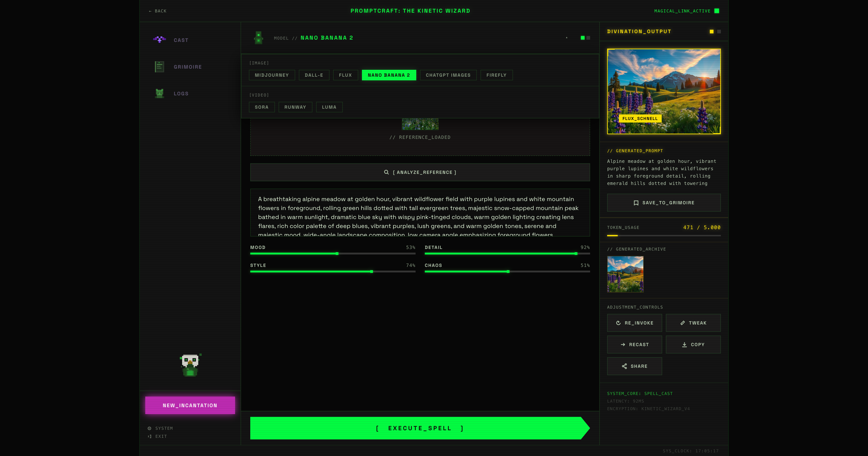This screenshot has width=868, height=456.
Task: Click the Re_Invoke button
Action: 634,323
